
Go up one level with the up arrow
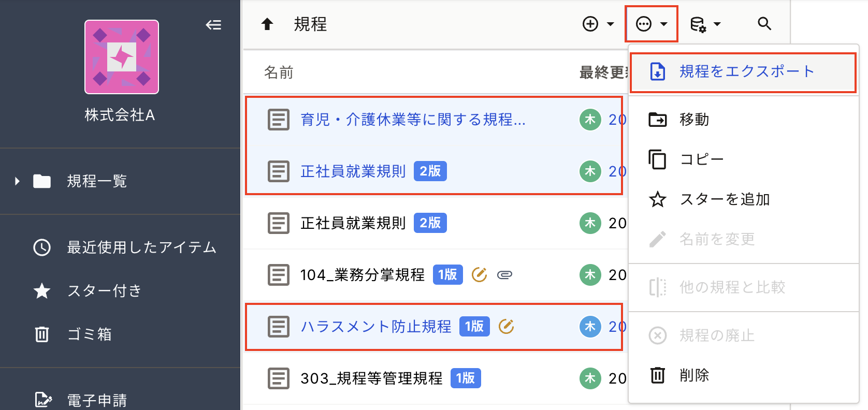tap(267, 24)
